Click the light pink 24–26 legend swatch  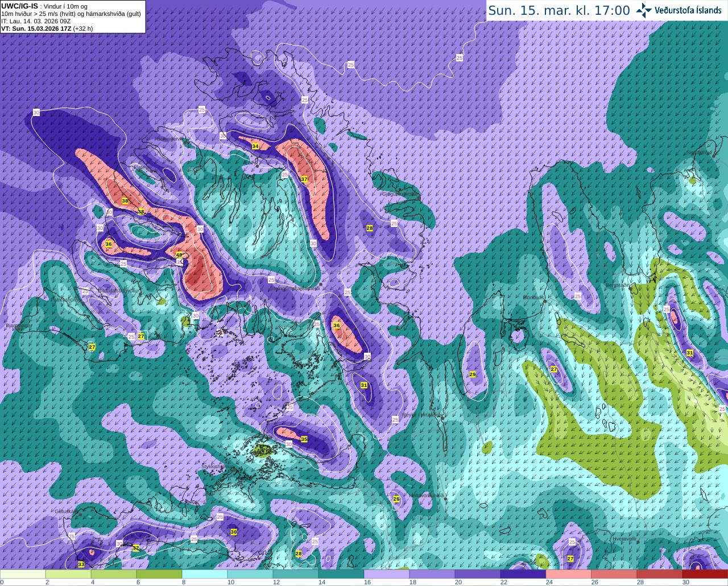click(x=569, y=574)
